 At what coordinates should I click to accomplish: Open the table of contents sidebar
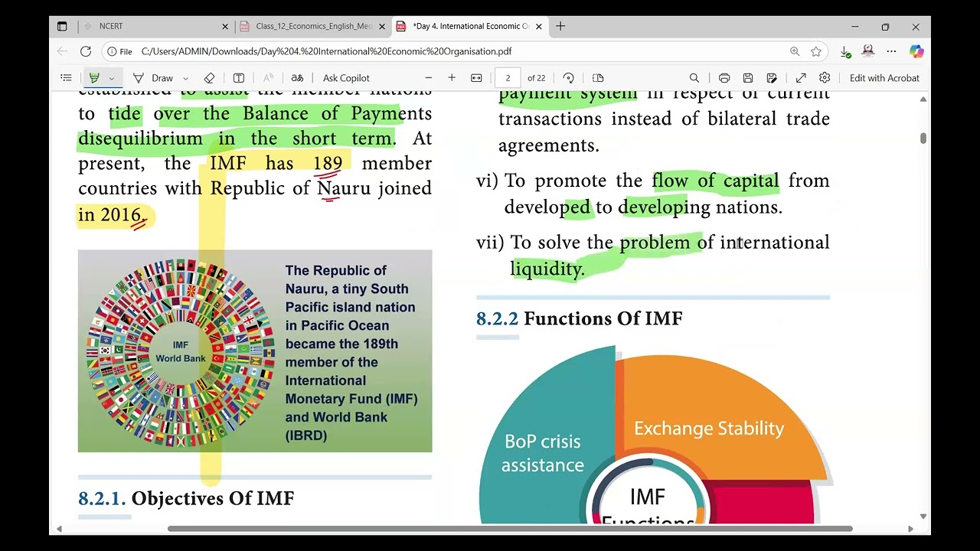67,78
